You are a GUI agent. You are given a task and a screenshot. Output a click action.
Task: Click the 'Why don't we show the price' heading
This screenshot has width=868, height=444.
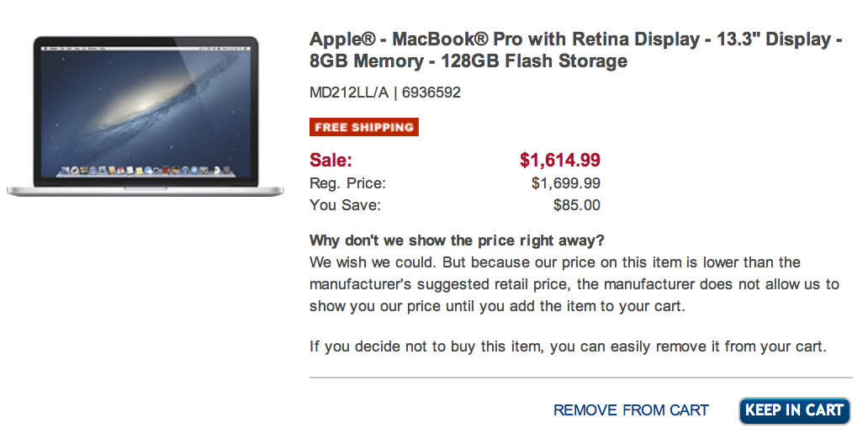457,241
